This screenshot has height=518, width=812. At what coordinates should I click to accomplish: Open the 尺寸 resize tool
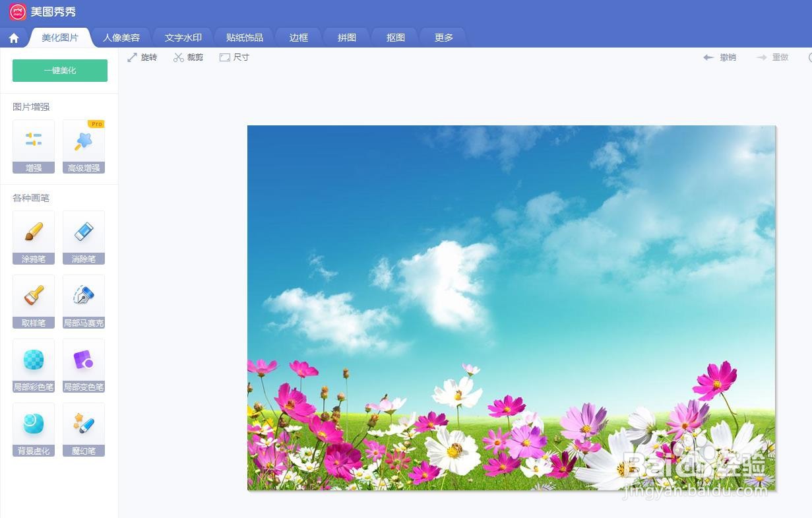coord(234,57)
